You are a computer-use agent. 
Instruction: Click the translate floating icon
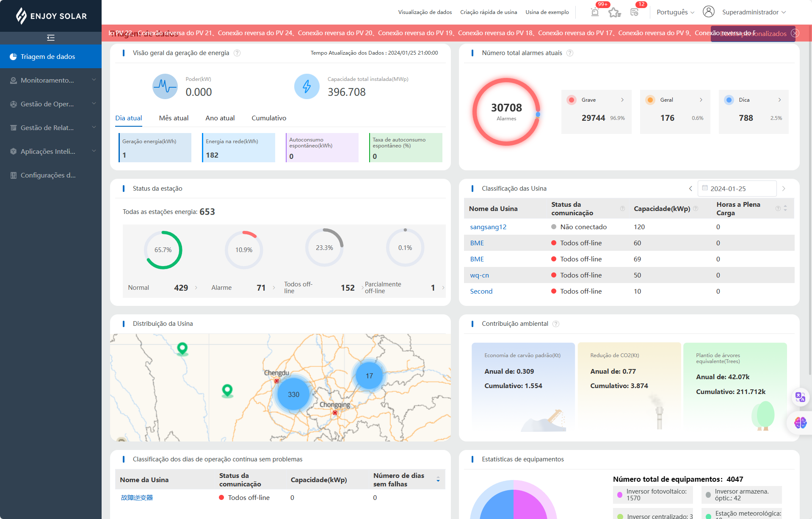click(800, 397)
